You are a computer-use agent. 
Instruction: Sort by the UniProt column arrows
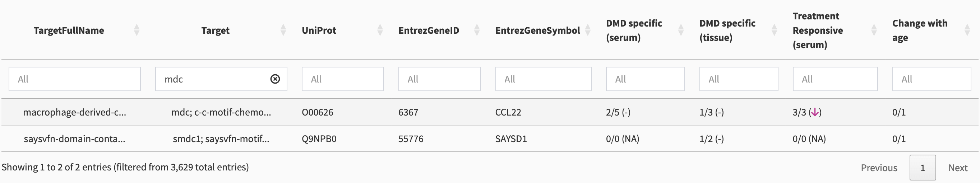click(x=380, y=30)
